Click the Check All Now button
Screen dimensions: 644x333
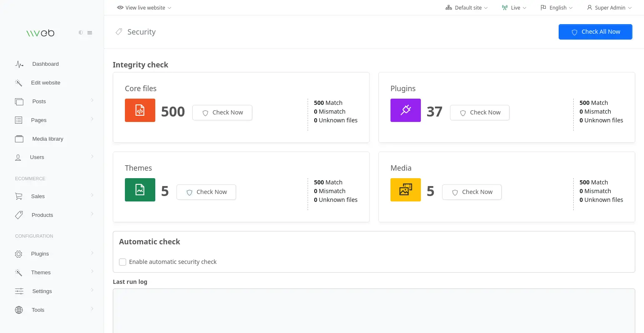tap(595, 32)
